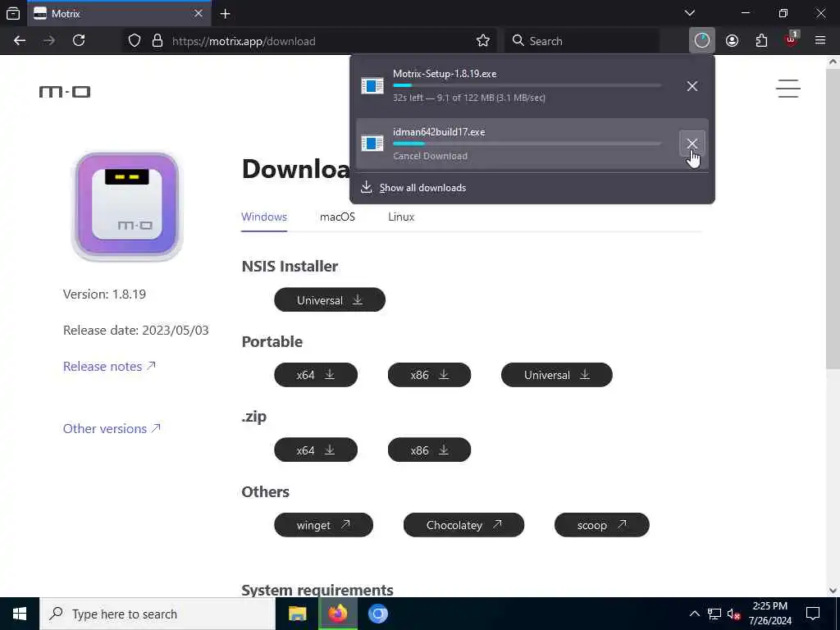Image resolution: width=840 pixels, height=630 pixels.
Task: Click the Motrix-Setup-1.8.19.exe file icon
Action: [x=372, y=85]
